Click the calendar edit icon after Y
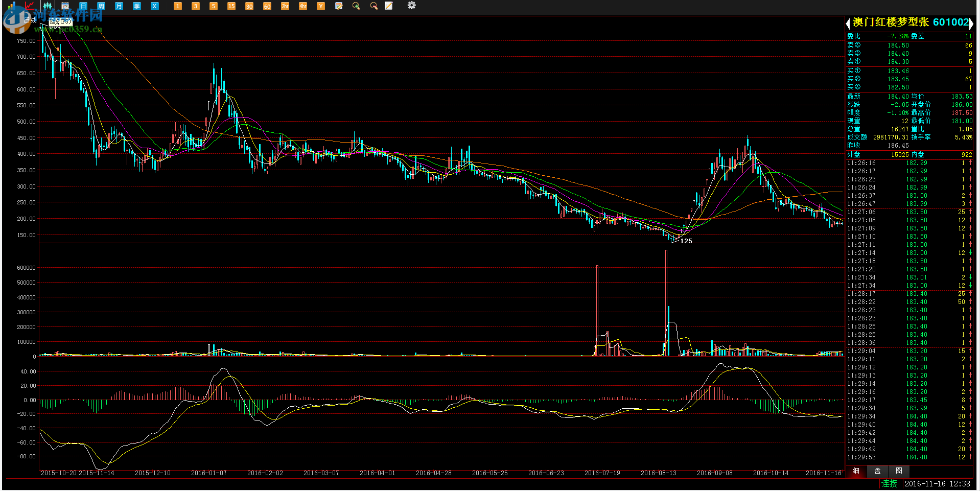980x491 pixels. coord(339,6)
